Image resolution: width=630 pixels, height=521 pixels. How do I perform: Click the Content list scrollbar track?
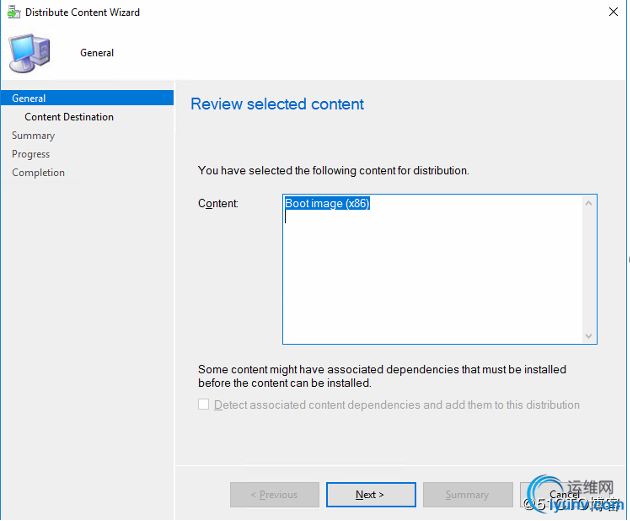click(x=589, y=270)
